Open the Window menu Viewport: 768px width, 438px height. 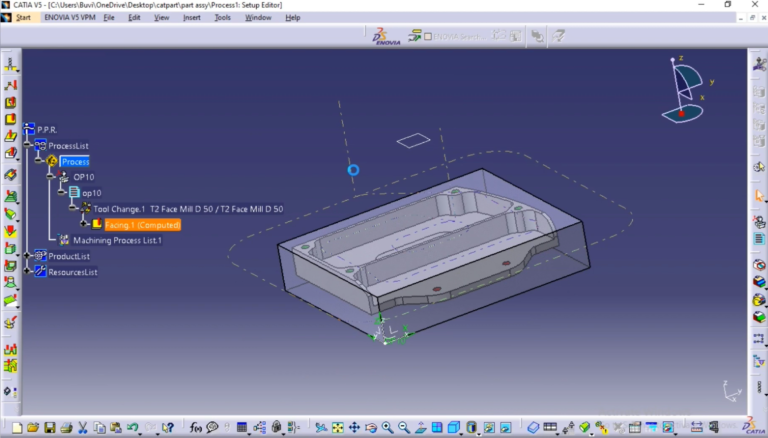click(x=258, y=17)
